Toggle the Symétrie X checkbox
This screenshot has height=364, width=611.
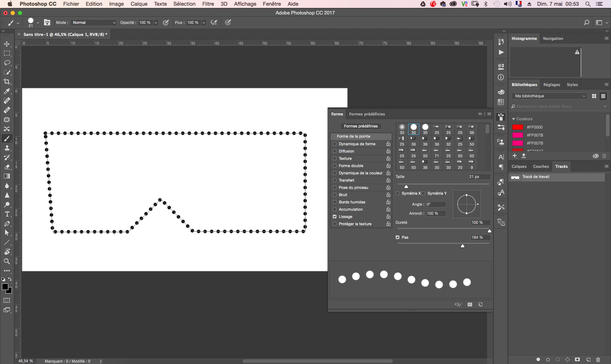(398, 193)
